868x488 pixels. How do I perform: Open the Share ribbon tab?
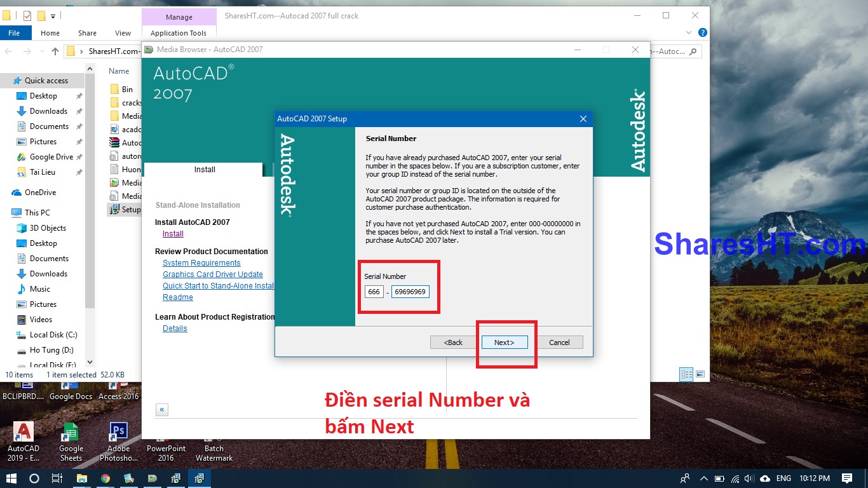point(88,33)
